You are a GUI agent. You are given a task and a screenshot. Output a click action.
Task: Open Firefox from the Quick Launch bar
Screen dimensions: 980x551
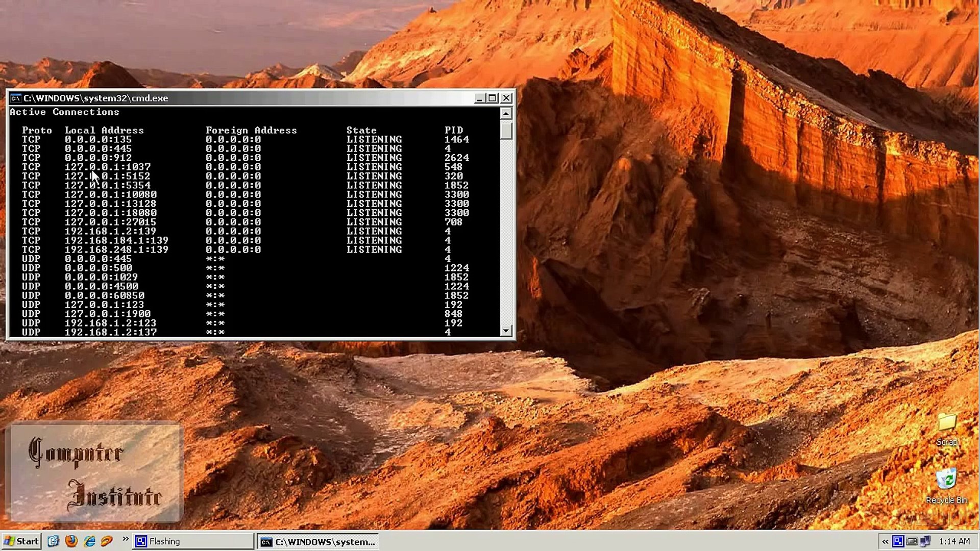tap(71, 541)
